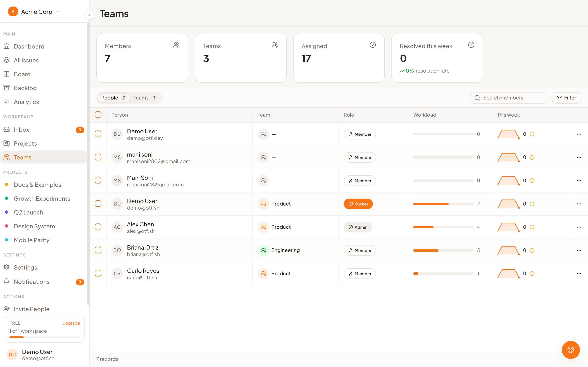This screenshot has width=588, height=367.
Task: Click the Inbox tray icon
Action: 7,129
